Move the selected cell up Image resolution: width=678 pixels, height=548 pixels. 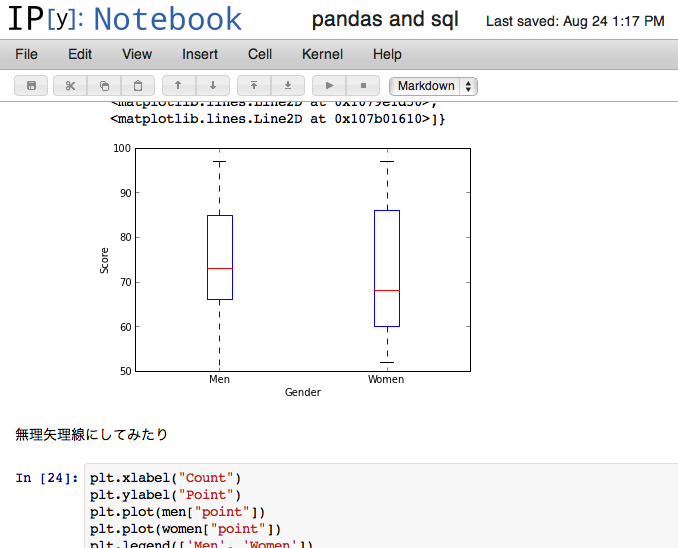(x=179, y=86)
